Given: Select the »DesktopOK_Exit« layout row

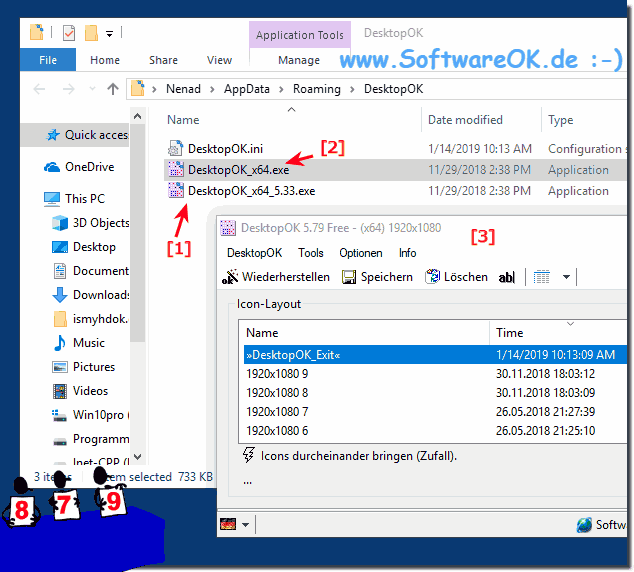Looking at the screenshot, I should pyautogui.click(x=435, y=355).
